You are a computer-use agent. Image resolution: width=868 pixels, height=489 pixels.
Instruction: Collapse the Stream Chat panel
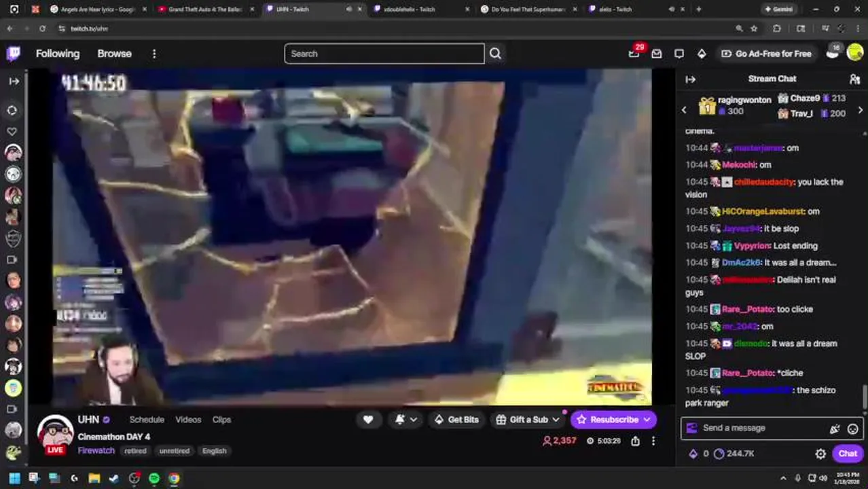point(691,79)
